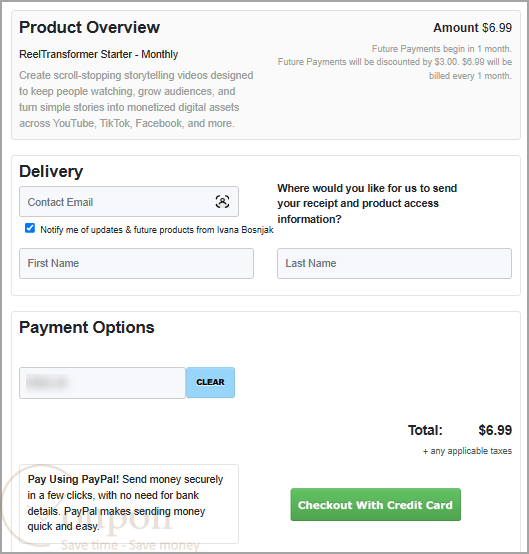This screenshot has height=554, width=529.
Task: Click the contact autofill icon in email field
Action: (222, 202)
